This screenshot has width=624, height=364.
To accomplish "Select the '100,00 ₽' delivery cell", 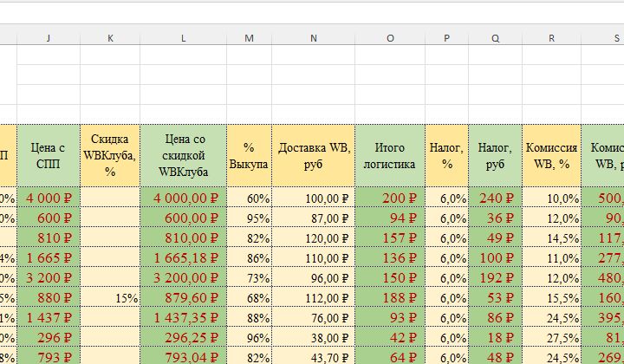I will click(314, 198).
